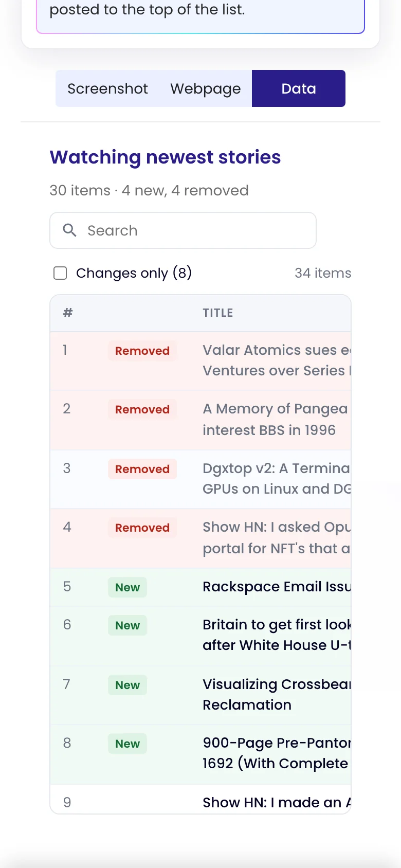Click the New badge in row 5
Screen dimensions: 401x868
click(127, 587)
